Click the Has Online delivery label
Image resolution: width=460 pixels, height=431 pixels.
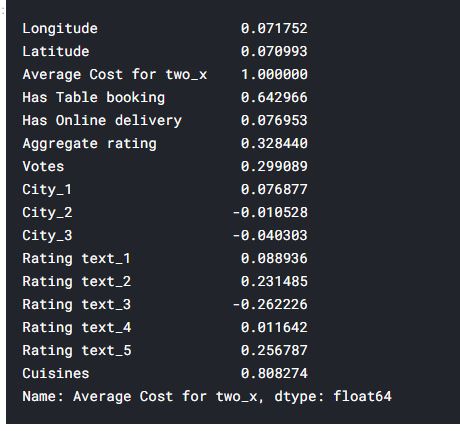tap(102, 121)
